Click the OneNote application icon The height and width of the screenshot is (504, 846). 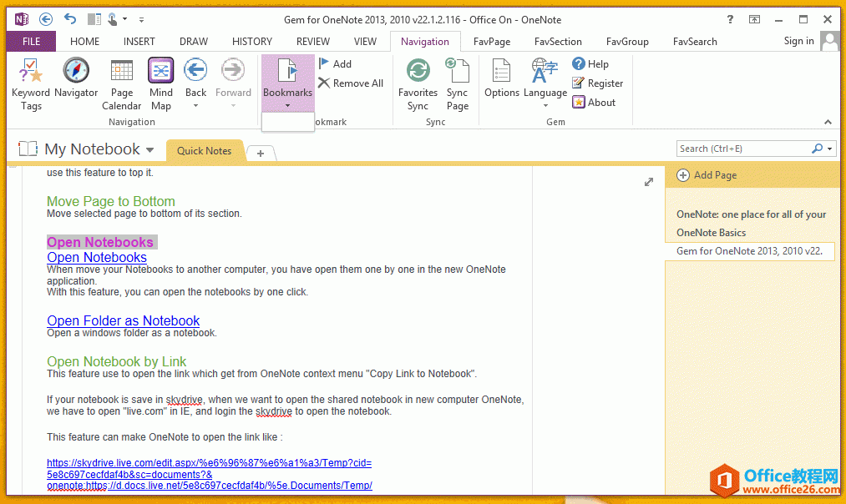22,19
